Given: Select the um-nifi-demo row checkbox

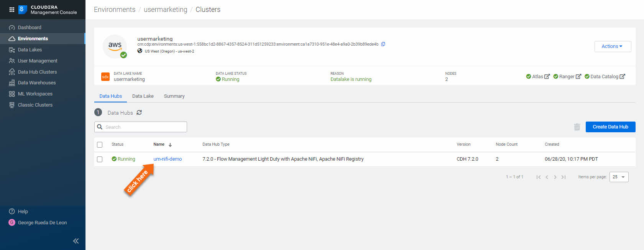Looking at the screenshot, I should point(100,159).
